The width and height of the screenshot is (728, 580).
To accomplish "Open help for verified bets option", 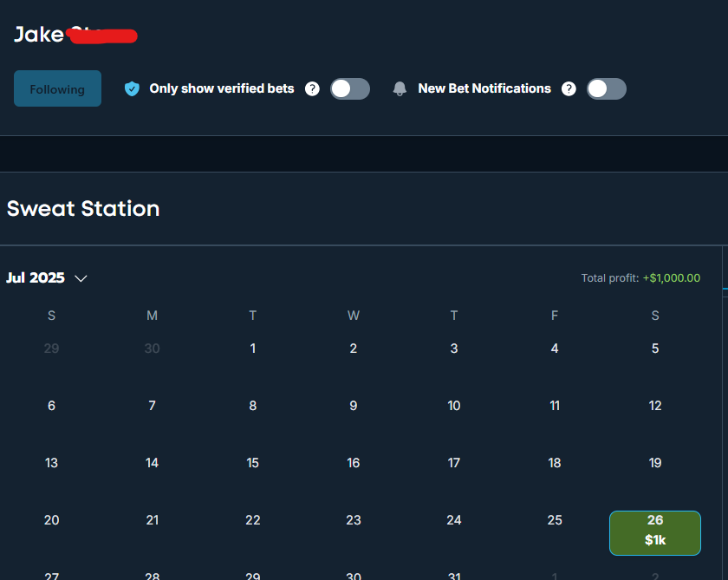I will click(x=312, y=88).
